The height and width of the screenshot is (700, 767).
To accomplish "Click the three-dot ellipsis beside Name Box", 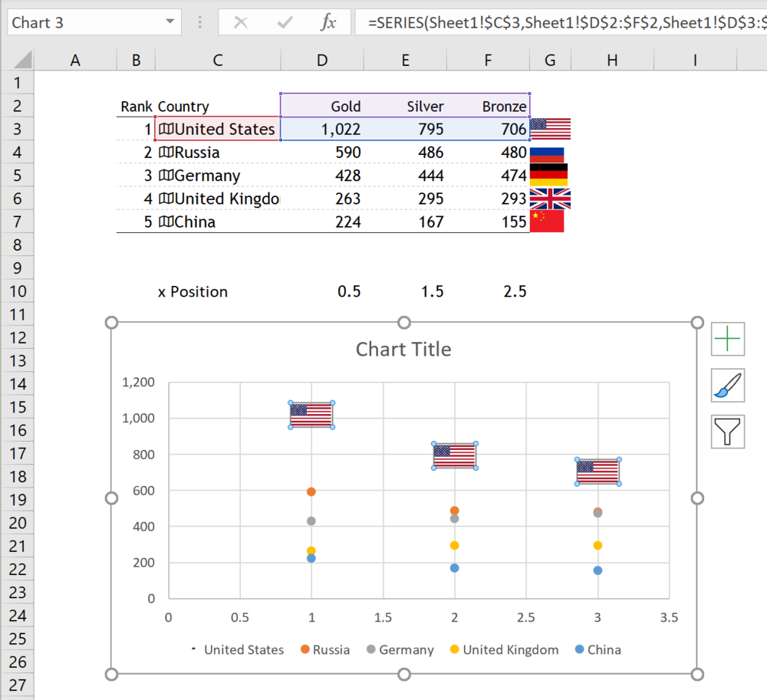I will tap(199, 22).
